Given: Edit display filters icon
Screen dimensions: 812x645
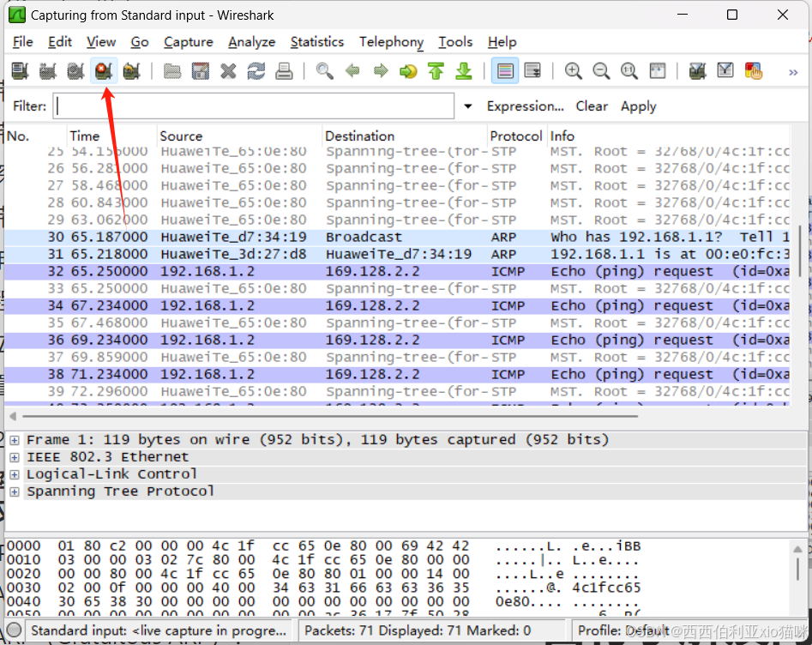Looking at the screenshot, I should (x=725, y=70).
